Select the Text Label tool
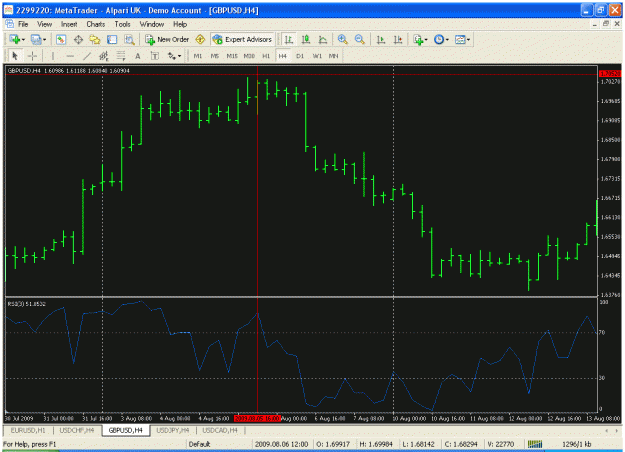The image size is (625, 452). (x=155, y=56)
